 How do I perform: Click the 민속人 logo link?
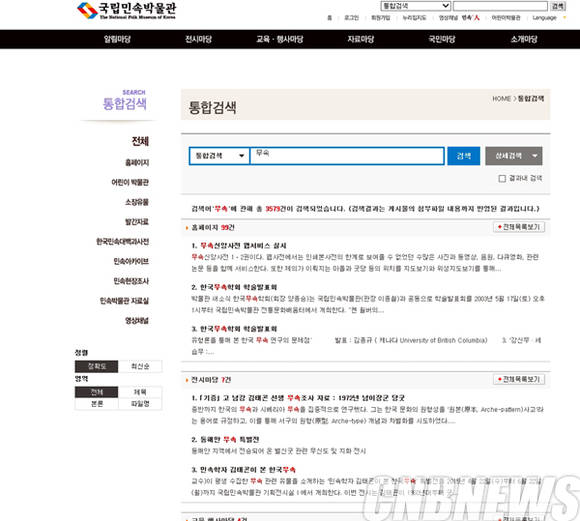pyautogui.click(x=471, y=17)
